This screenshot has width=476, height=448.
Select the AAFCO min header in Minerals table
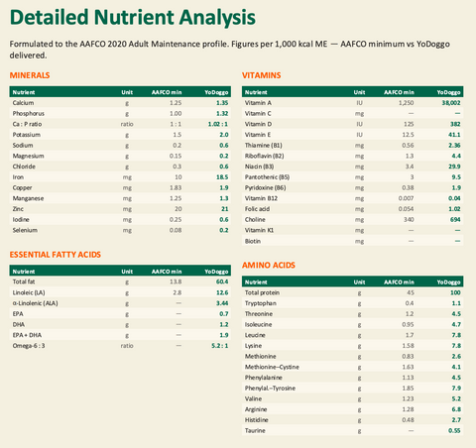tap(167, 92)
